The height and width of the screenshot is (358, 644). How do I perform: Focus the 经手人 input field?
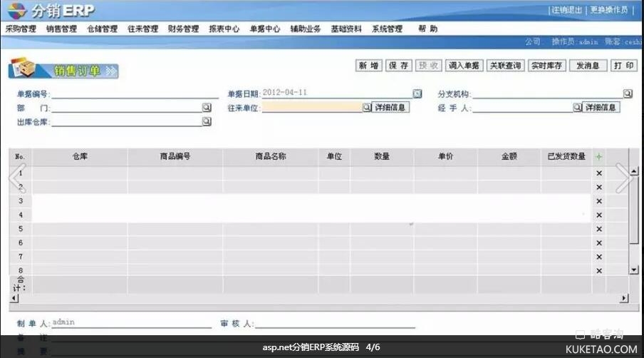(522, 108)
